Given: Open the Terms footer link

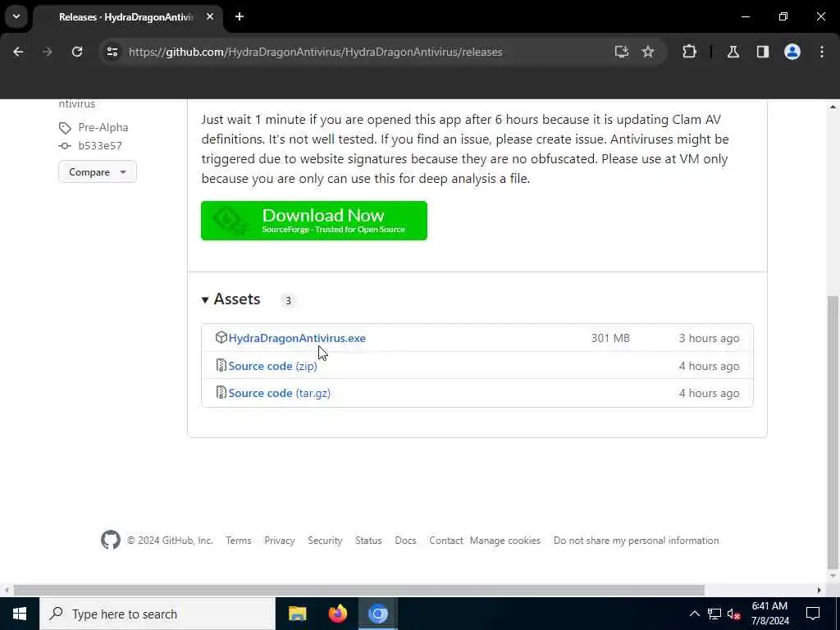Looking at the screenshot, I should pyautogui.click(x=239, y=541).
